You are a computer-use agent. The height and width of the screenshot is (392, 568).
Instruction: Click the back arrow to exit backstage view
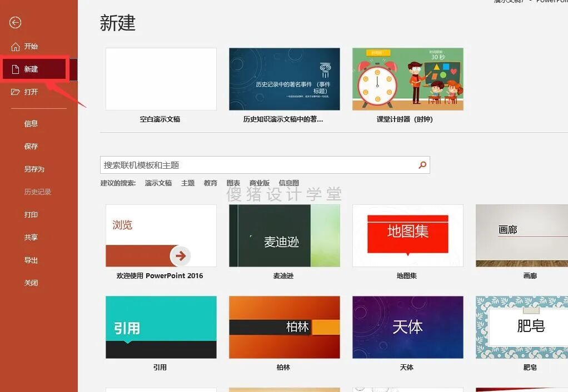coord(15,23)
